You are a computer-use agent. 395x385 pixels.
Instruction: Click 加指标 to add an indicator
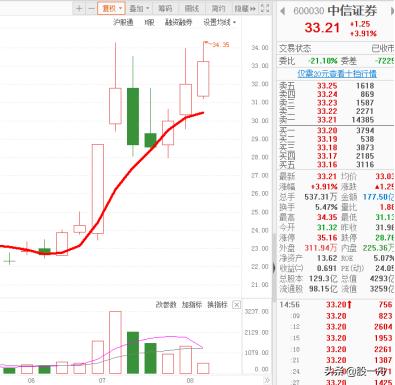click(192, 304)
